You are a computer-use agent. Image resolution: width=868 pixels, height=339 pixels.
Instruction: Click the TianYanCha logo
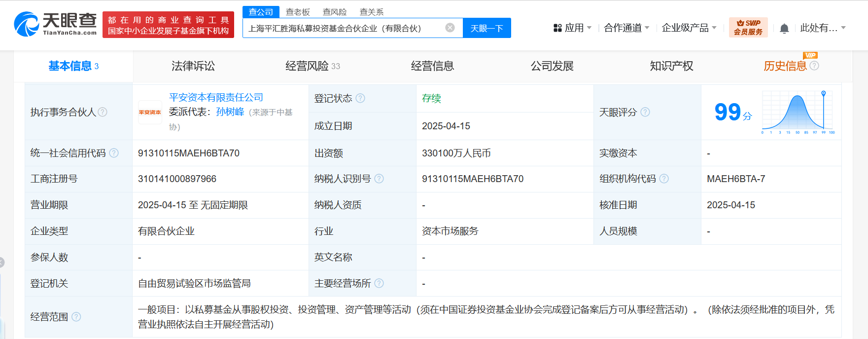click(55, 24)
